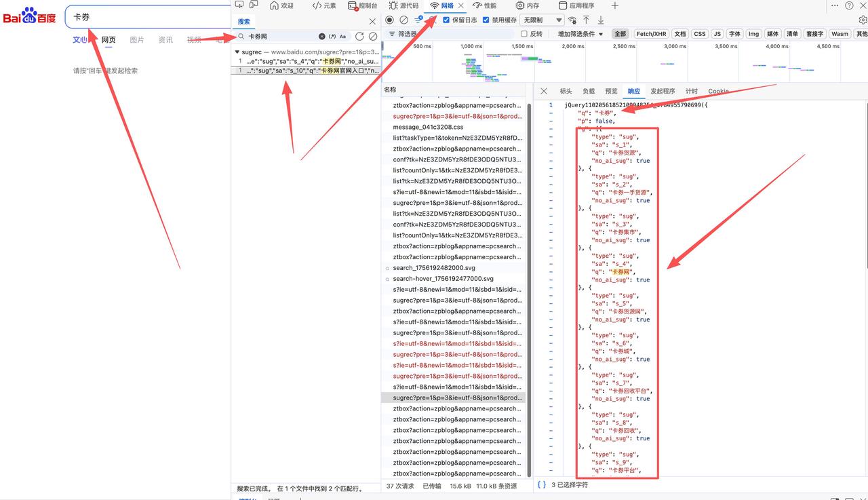The image size is (868, 500).
Task: Refresh the search results
Action: (x=359, y=37)
